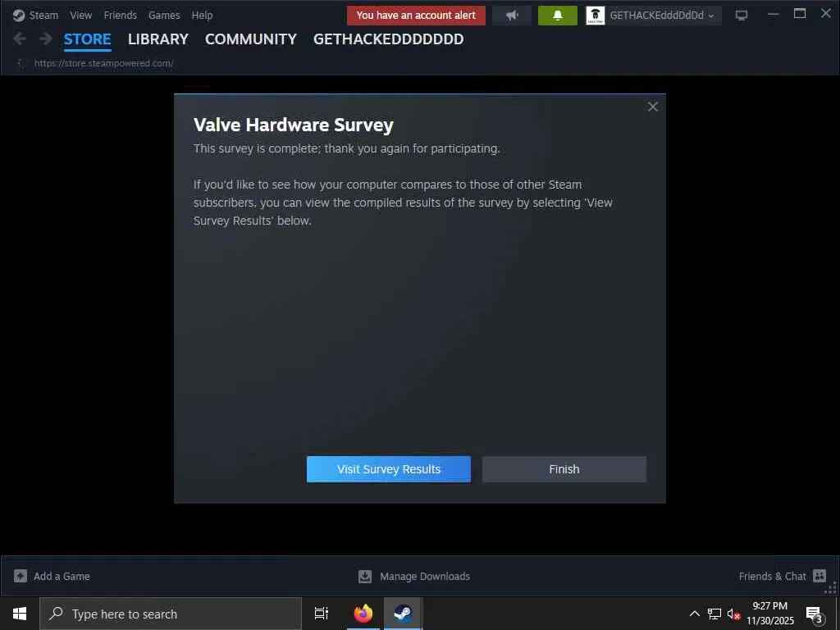This screenshot has width=840, height=630.
Task: Open the Windows Start menu
Action: [x=20, y=614]
